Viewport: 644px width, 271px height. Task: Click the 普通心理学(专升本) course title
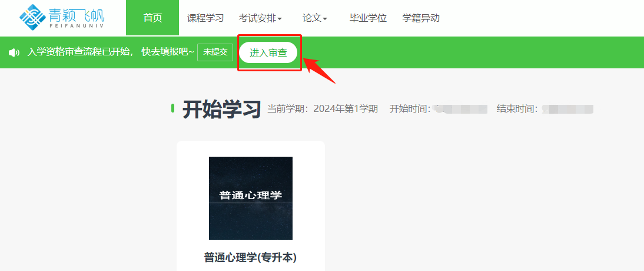click(x=251, y=257)
